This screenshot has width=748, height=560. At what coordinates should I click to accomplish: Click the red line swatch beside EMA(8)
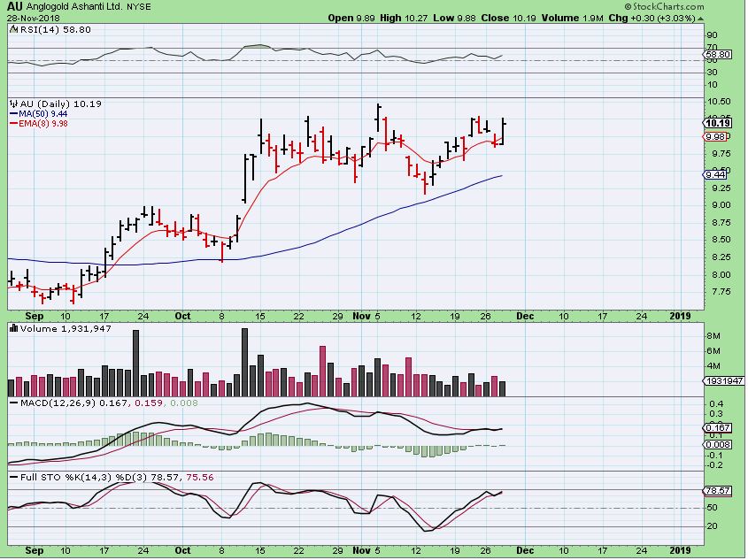tap(13, 124)
